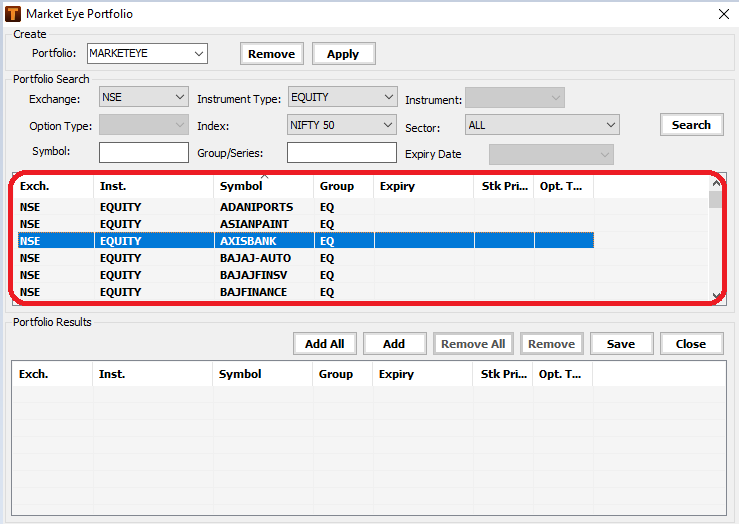The image size is (739, 524).
Task: Click the Group column header in search list
Action: tap(344, 186)
